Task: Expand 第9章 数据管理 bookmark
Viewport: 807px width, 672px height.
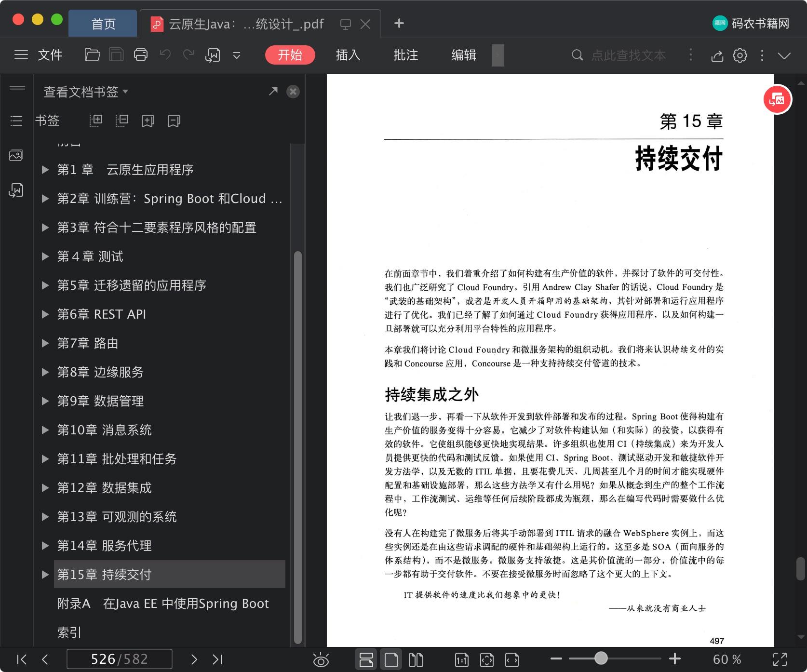Action: click(x=45, y=401)
